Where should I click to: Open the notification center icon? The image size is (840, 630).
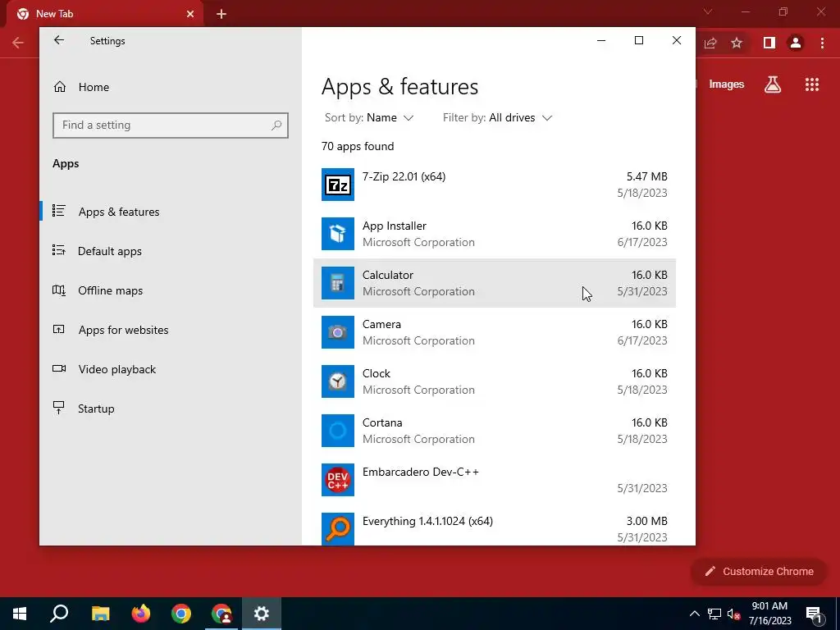[815, 614]
